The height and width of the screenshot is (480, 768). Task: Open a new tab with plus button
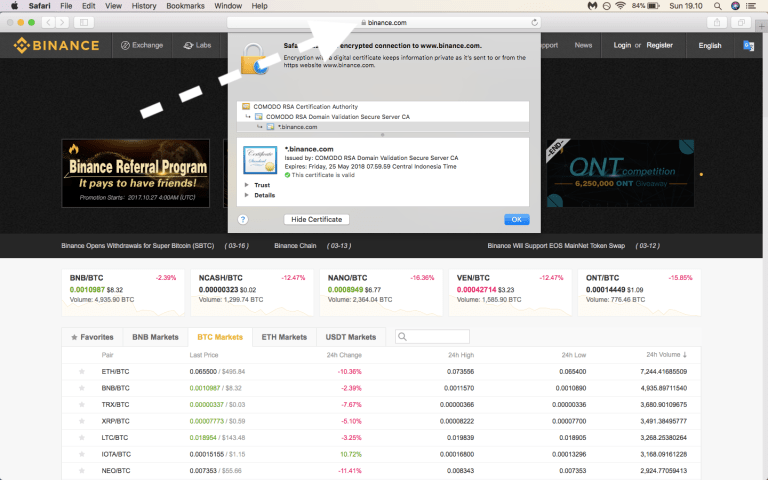click(x=762, y=26)
